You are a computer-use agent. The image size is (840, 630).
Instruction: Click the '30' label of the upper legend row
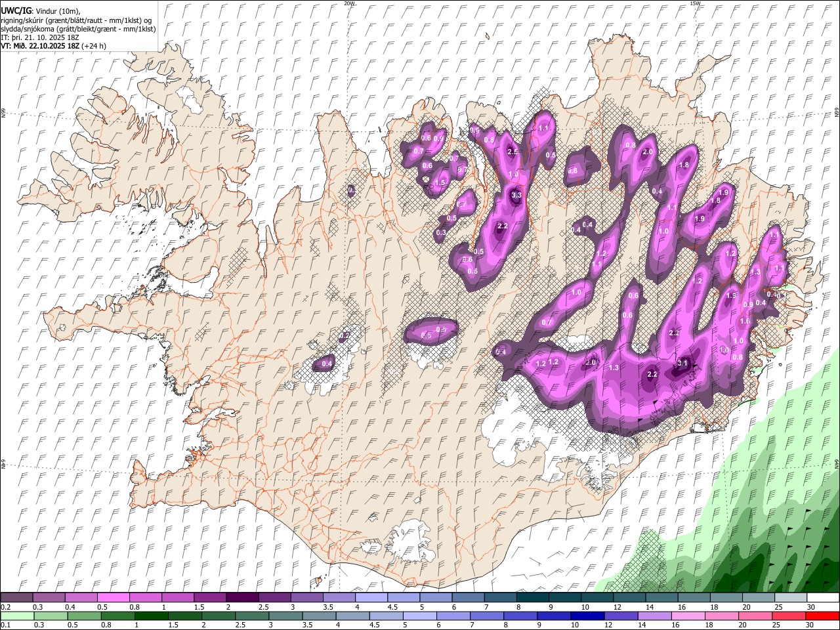click(x=810, y=607)
